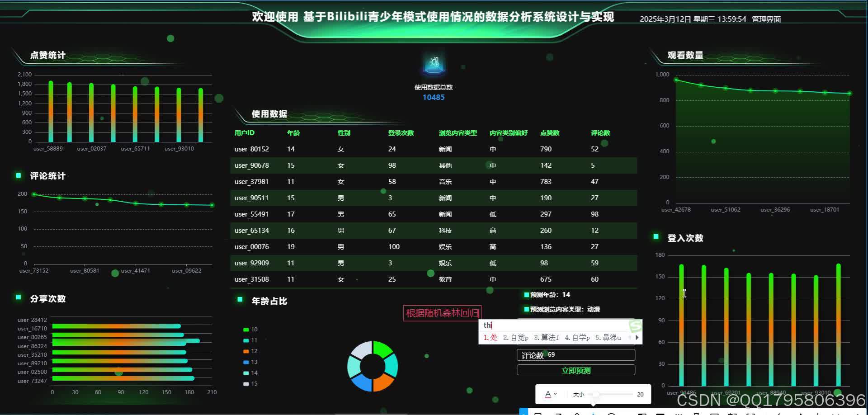
Task: Select the 登录次数 column header
Action: pos(401,133)
